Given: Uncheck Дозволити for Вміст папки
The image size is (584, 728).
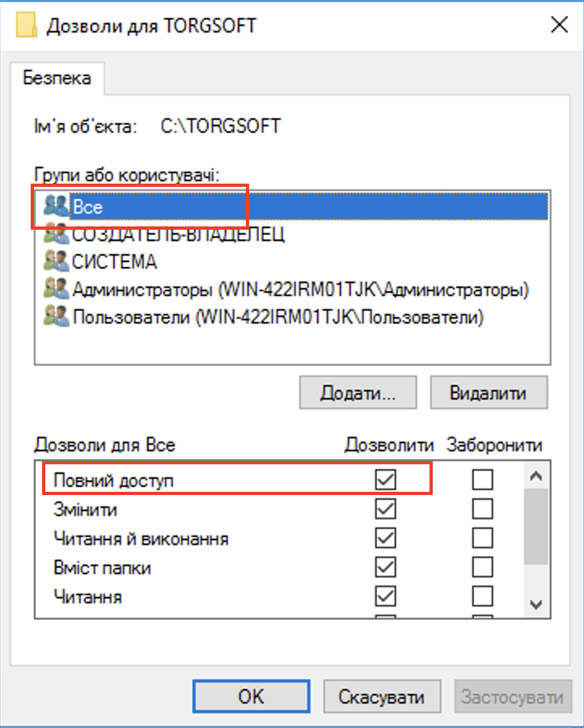Looking at the screenshot, I should [x=386, y=567].
